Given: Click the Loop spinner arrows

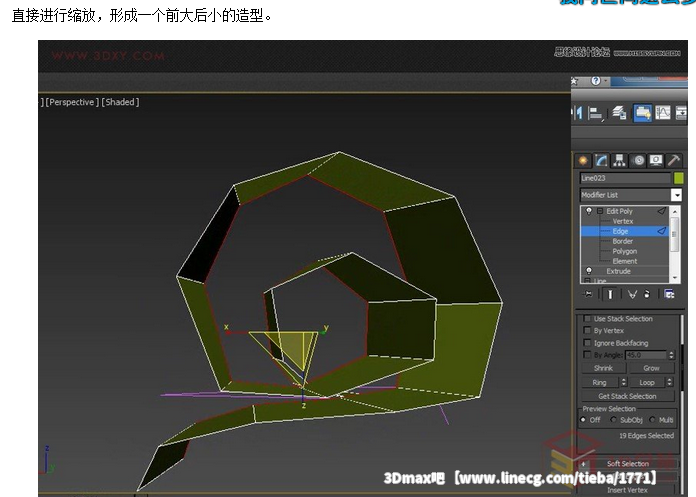Looking at the screenshot, I should pos(670,382).
